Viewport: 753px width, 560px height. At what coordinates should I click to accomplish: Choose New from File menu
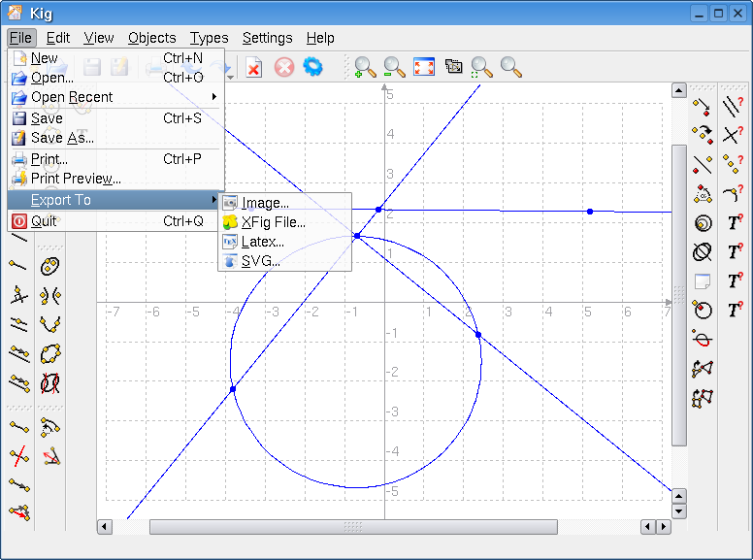pos(115,58)
